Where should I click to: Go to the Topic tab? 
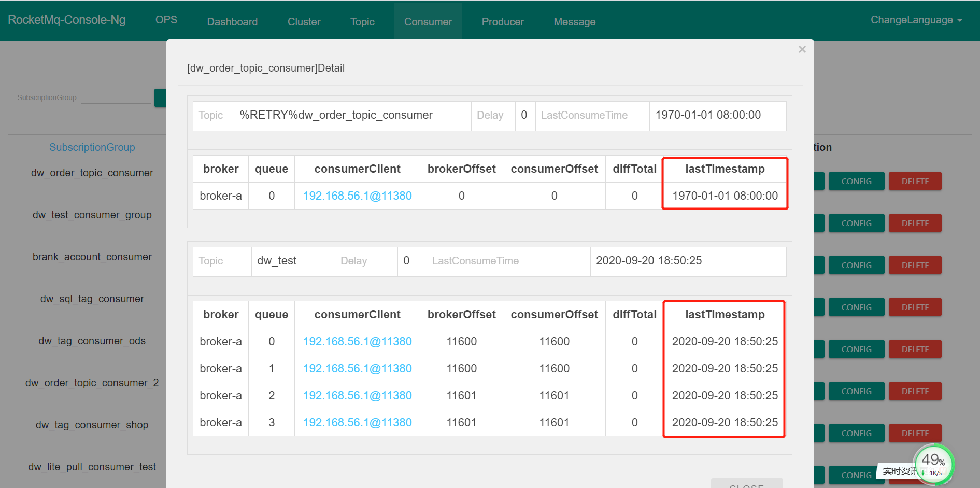point(362,22)
